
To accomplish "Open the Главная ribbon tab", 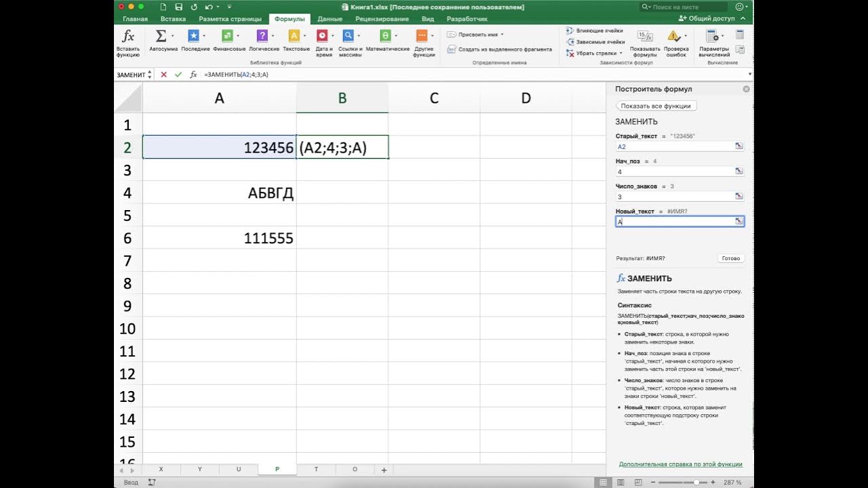I will [136, 19].
